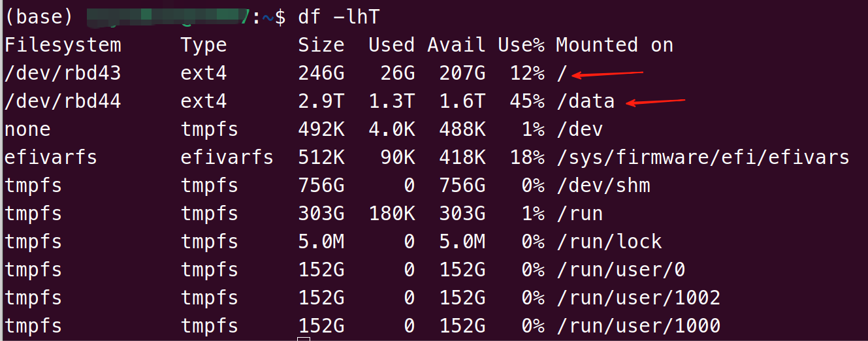Screen dimensions: 868x341
Task: Click the /data mount point
Action: click(585, 101)
